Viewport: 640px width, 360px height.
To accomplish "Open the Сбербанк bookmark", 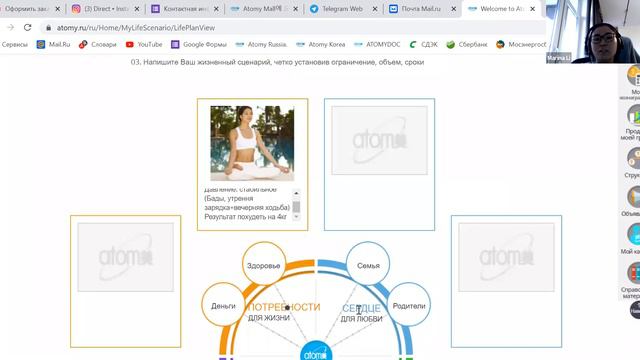I will tap(467, 44).
